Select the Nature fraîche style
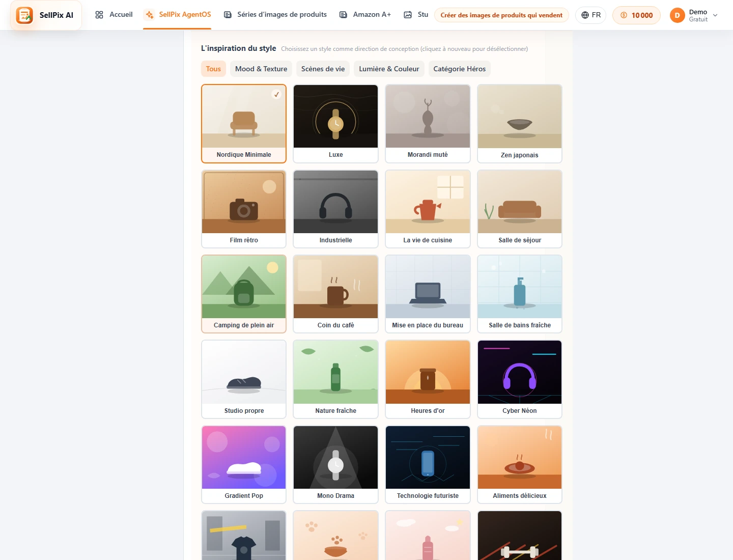733x560 pixels. 336,379
